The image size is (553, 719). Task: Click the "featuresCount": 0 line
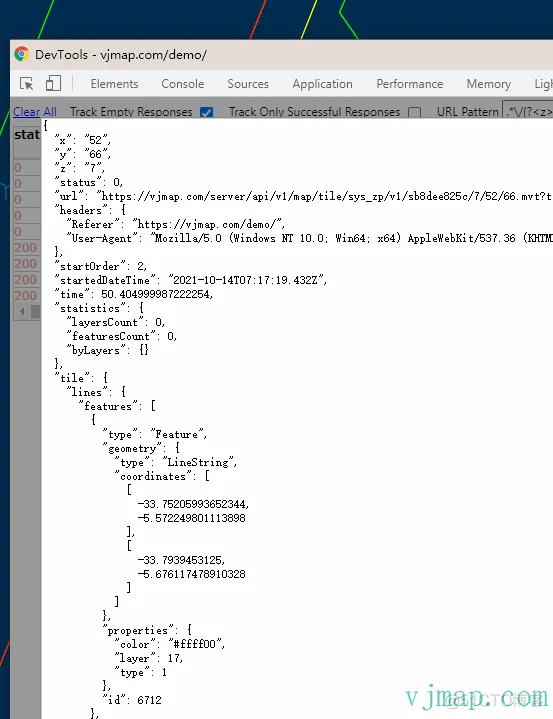(x=122, y=336)
